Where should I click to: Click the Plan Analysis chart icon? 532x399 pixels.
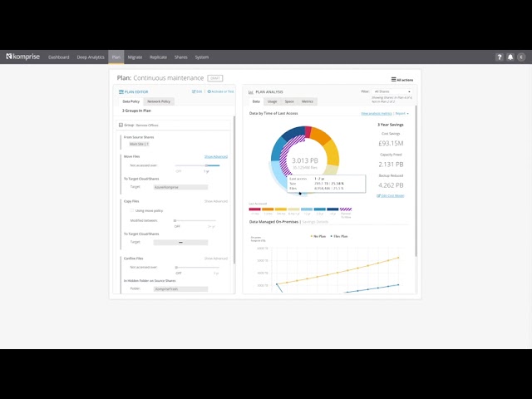251,92
